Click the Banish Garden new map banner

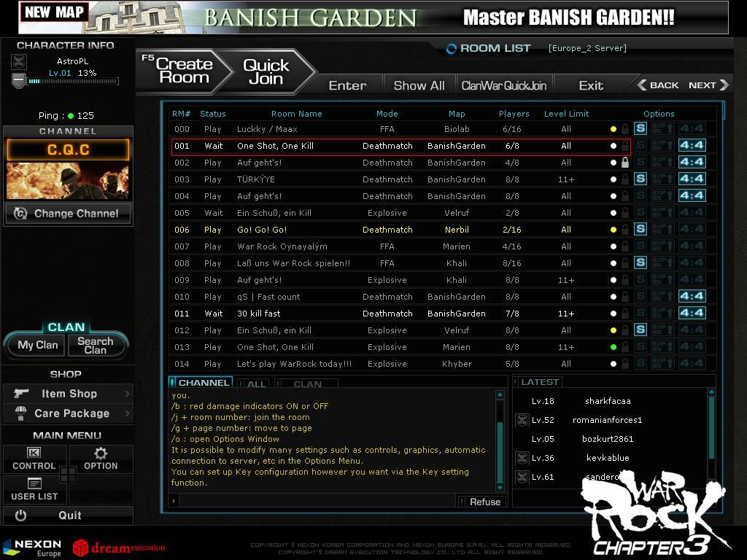tap(373, 17)
